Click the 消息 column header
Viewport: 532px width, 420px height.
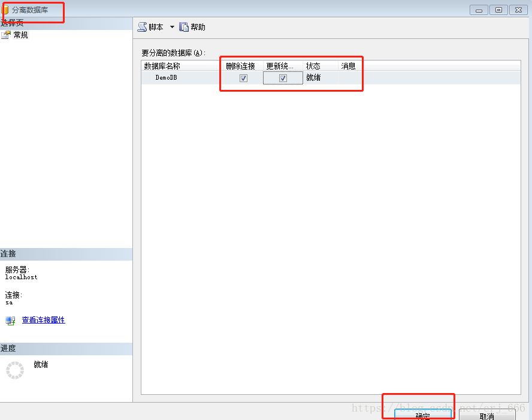348,66
